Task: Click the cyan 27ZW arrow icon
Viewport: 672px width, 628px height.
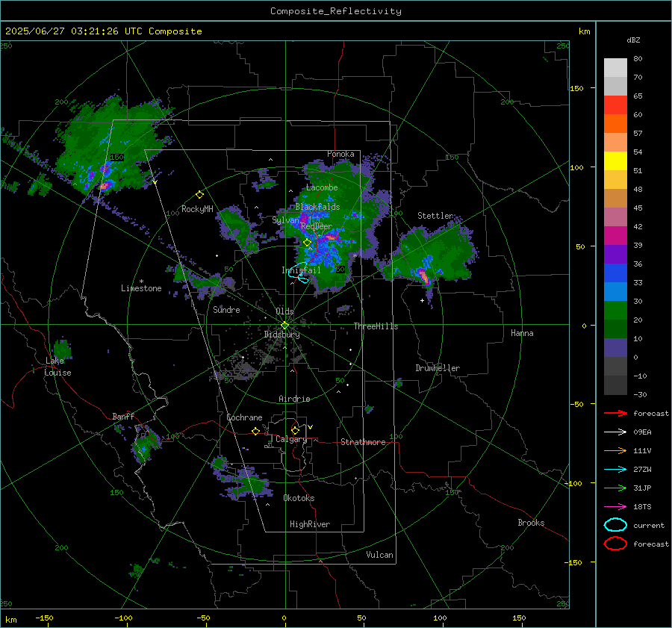Action: [x=615, y=470]
